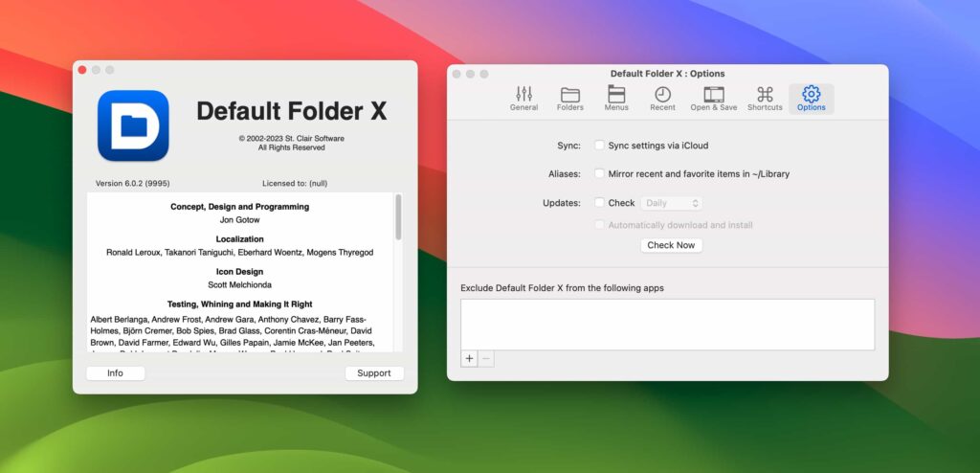Open Support from the About window

pyautogui.click(x=374, y=372)
